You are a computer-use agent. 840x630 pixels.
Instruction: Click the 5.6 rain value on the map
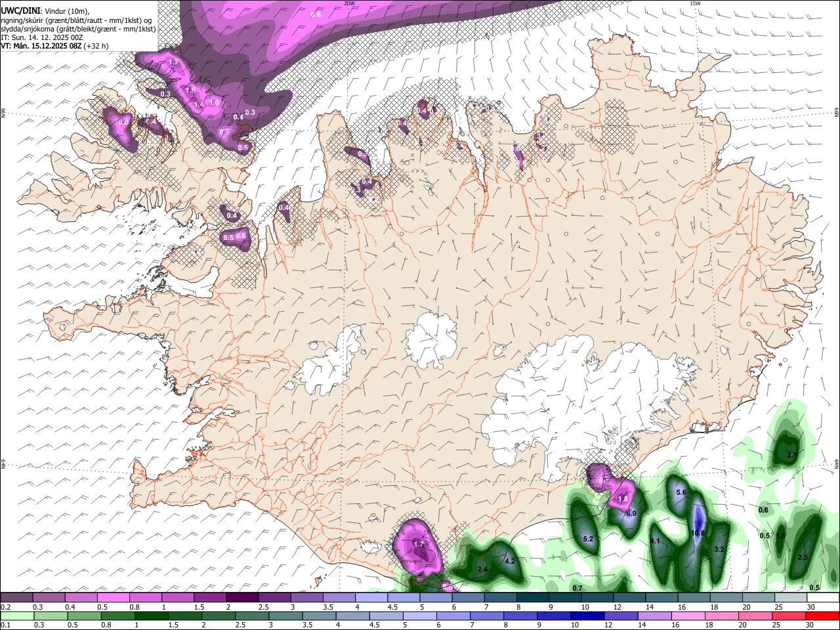point(681,492)
